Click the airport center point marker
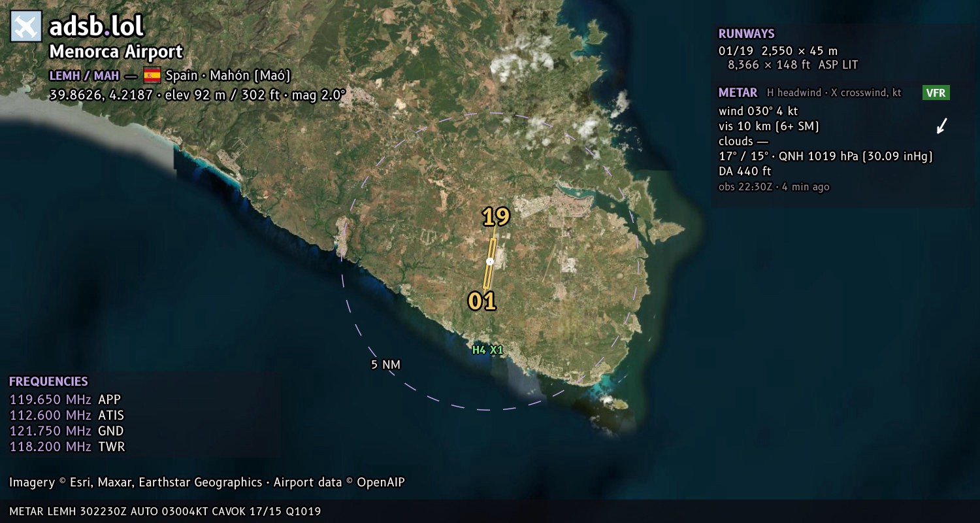 point(490,261)
